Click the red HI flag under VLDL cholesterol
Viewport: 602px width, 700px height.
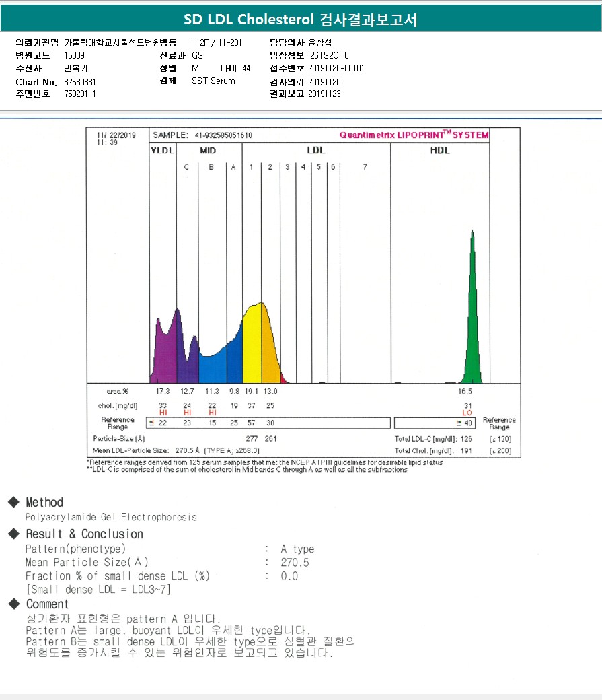[163, 413]
